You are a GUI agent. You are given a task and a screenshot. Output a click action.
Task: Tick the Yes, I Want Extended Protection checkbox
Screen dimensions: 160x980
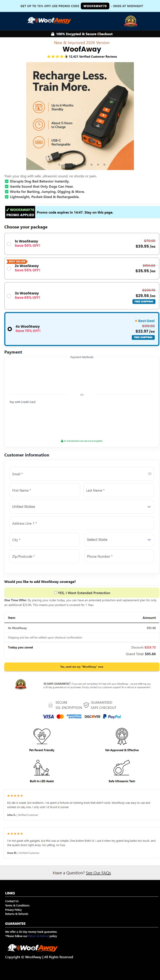(56, 592)
